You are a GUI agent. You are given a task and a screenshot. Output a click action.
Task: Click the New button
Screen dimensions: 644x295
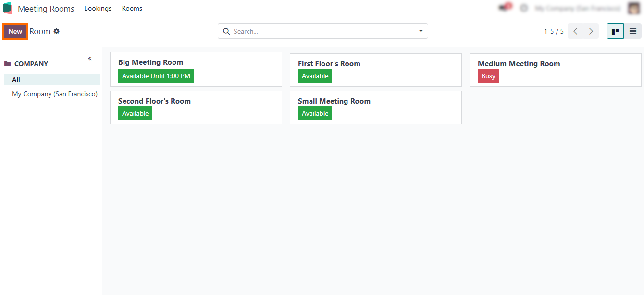[15, 31]
